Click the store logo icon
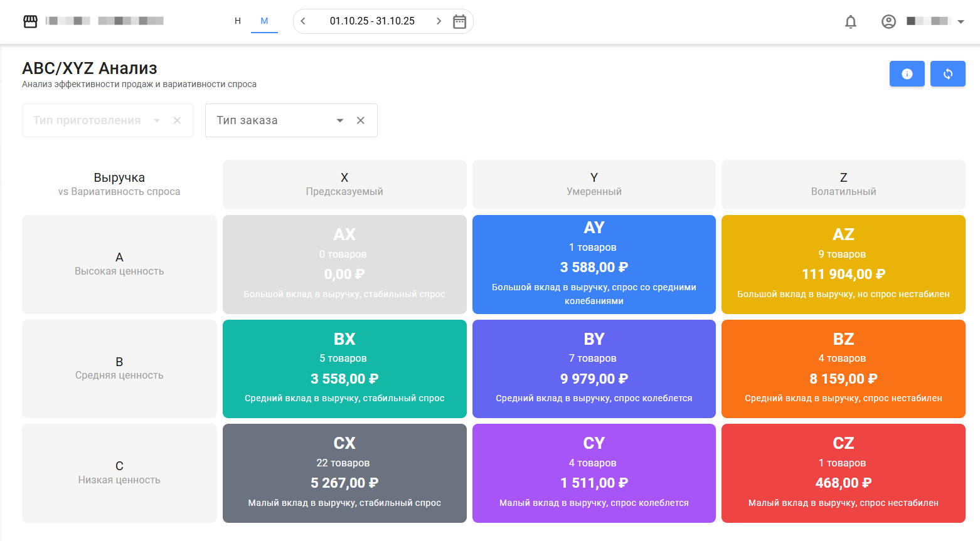The width and height of the screenshot is (980, 541). (30, 21)
